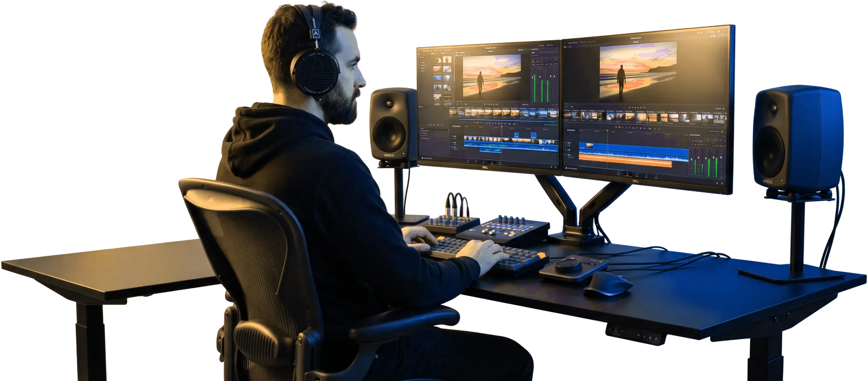Viewport: 868px width, 381px height.
Task: Select the short lower audio clip, left timeline
Action: [x=490, y=150]
